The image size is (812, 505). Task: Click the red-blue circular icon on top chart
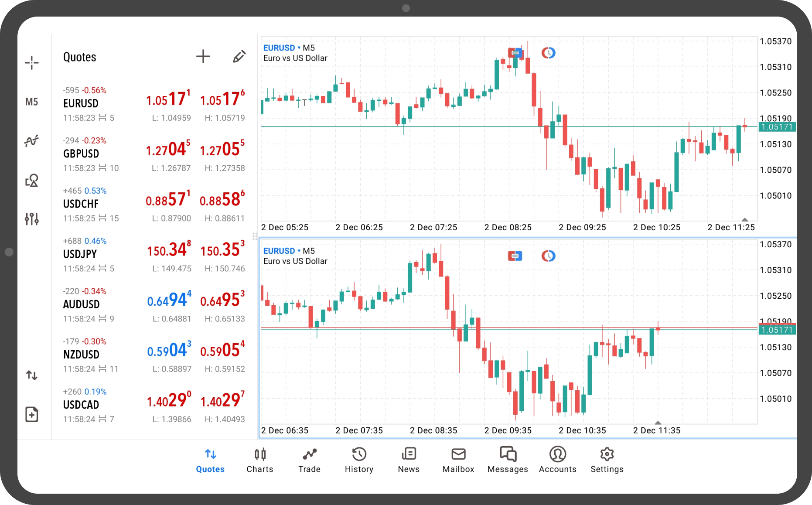(x=548, y=53)
